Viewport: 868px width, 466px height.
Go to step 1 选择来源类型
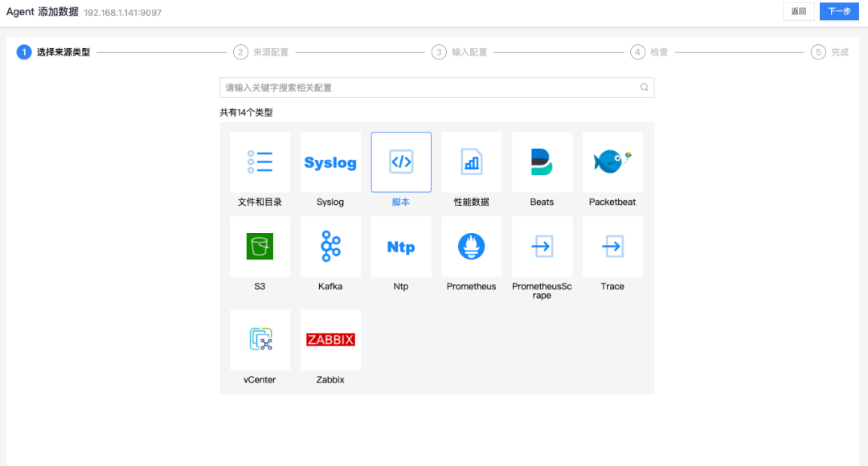click(53, 52)
